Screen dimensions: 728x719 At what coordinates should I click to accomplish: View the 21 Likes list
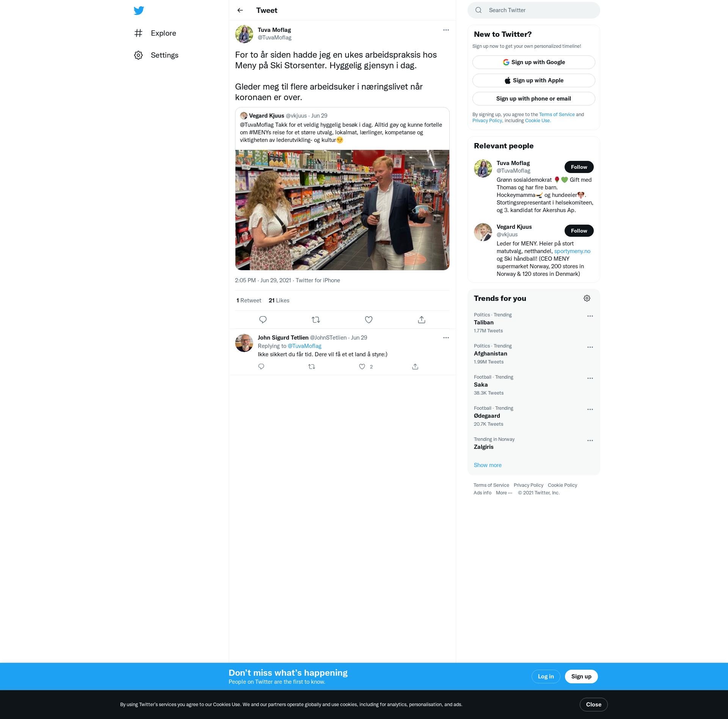pos(279,301)
